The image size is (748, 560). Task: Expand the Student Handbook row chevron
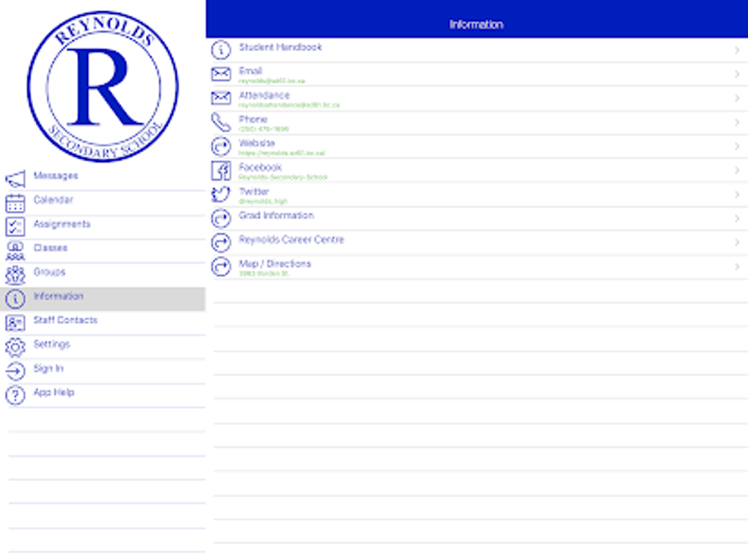point(736,49)
